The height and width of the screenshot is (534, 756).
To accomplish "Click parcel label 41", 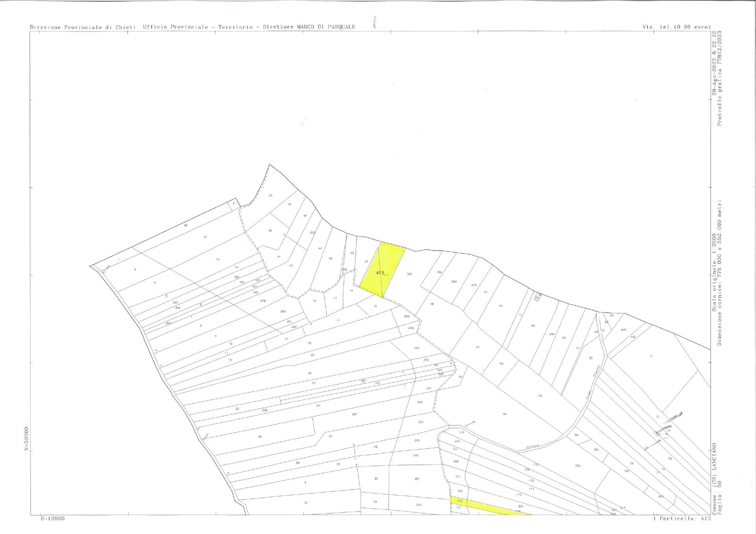I will (279, 257).
